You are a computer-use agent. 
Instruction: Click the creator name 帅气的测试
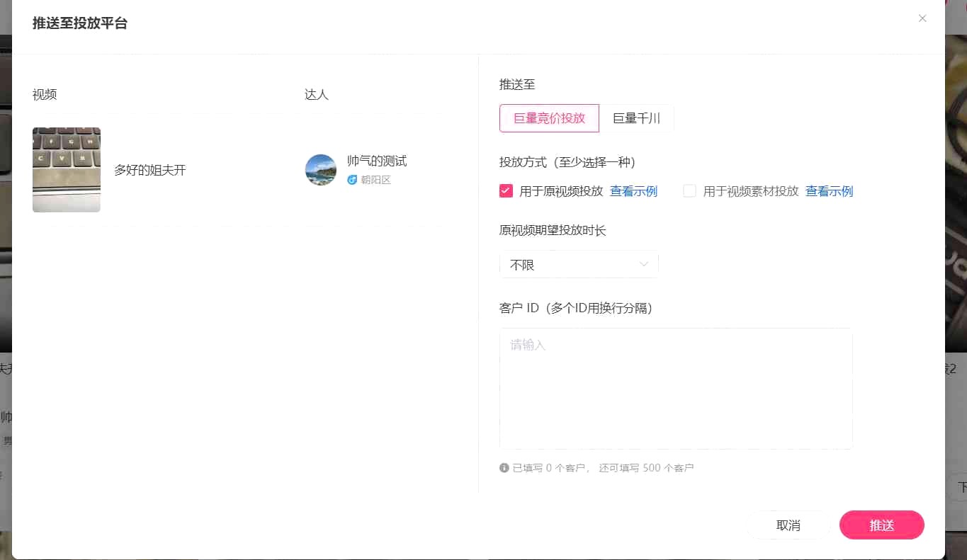pyautogui.click(x=377, y=161)
